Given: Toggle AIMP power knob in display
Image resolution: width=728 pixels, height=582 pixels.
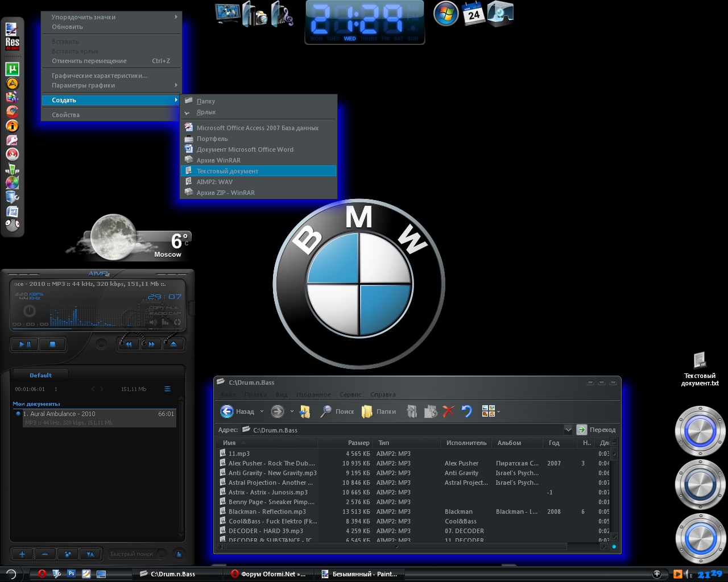Looking at the screenshot, I should (x=30, y=311).
